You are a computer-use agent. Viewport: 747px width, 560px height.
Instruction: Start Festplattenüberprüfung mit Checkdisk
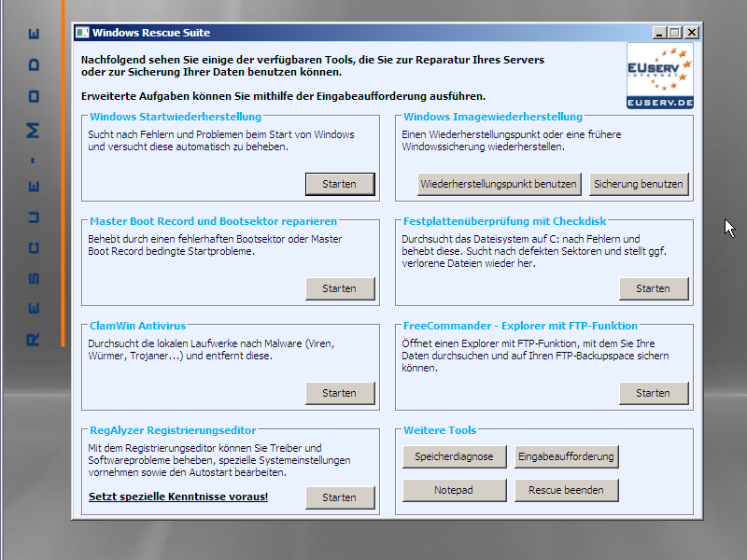653,288
